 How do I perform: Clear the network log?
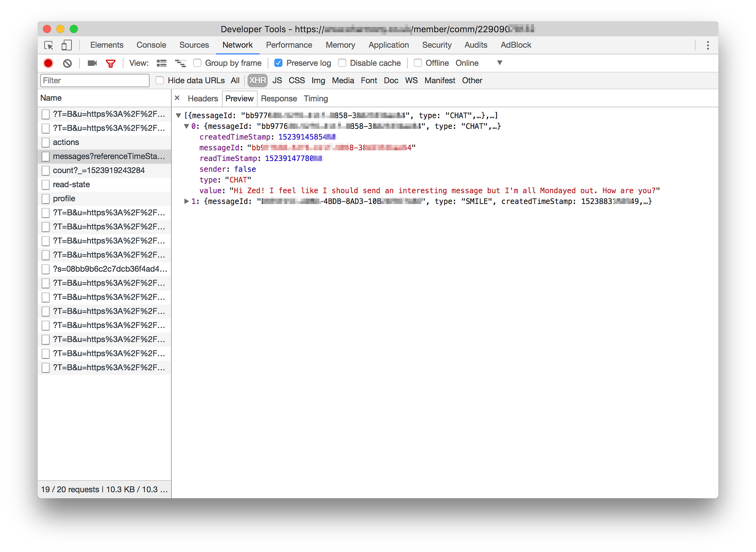click(x=67, y=63)
